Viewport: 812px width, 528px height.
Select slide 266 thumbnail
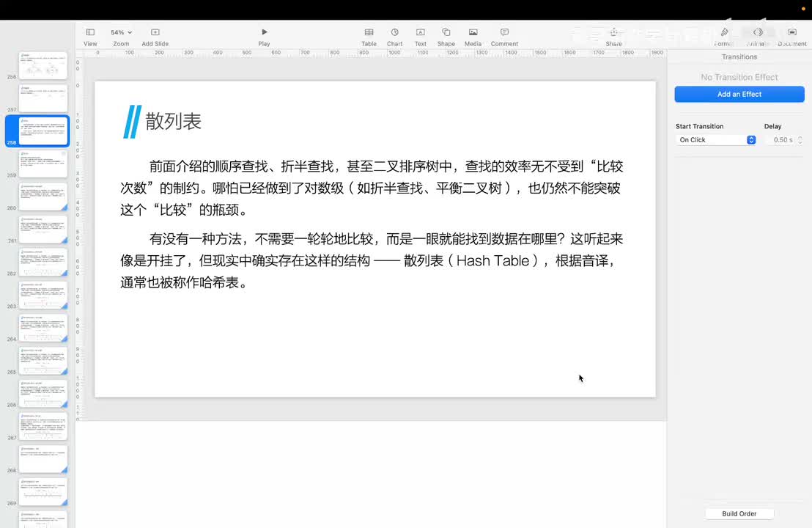click(43, 393)
